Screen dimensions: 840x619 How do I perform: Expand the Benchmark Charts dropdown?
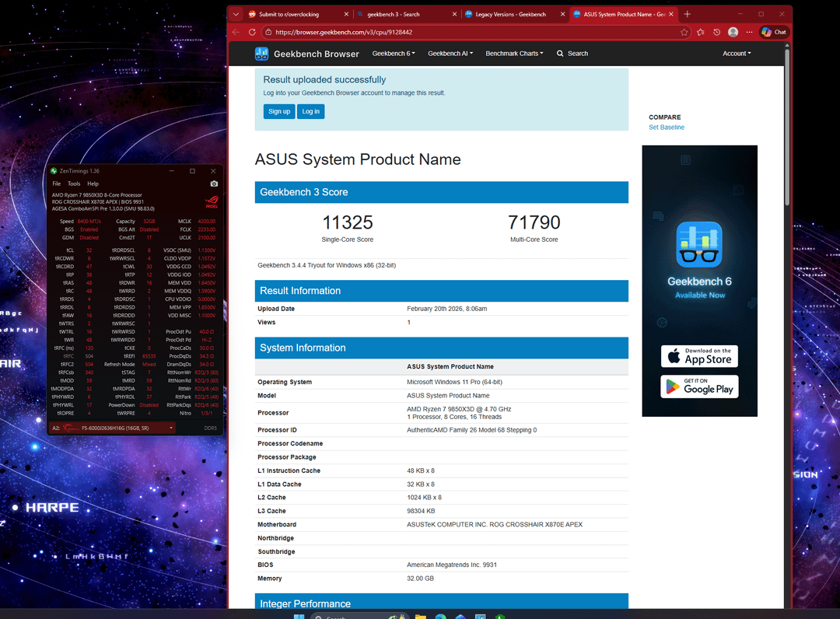coord(514,54)
